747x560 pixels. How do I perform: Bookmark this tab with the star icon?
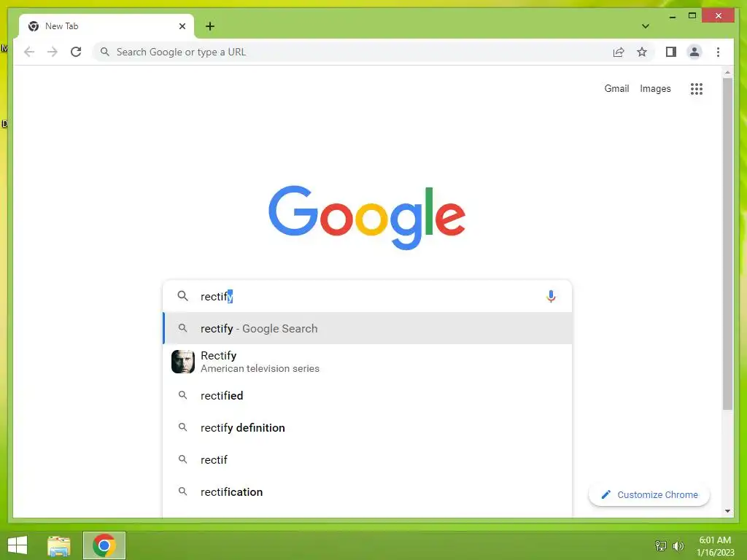coord(642,52)
